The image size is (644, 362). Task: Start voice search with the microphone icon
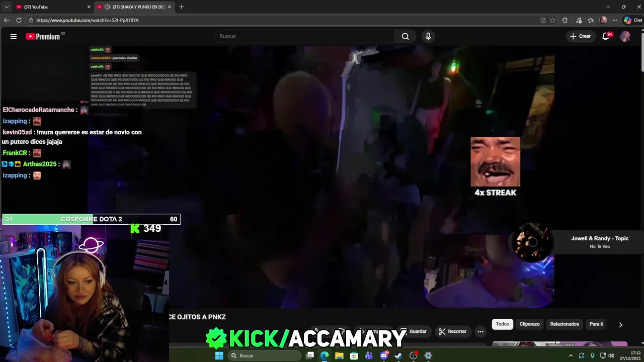point(428,36)
